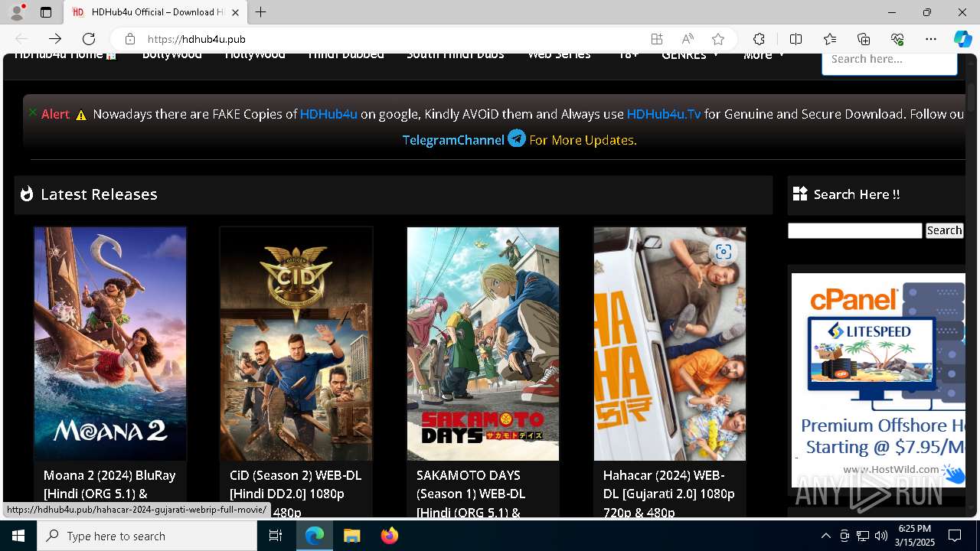980x551 pixels.
Task: Follow the HDHub4u.Tv link
Action: point(664,114)
